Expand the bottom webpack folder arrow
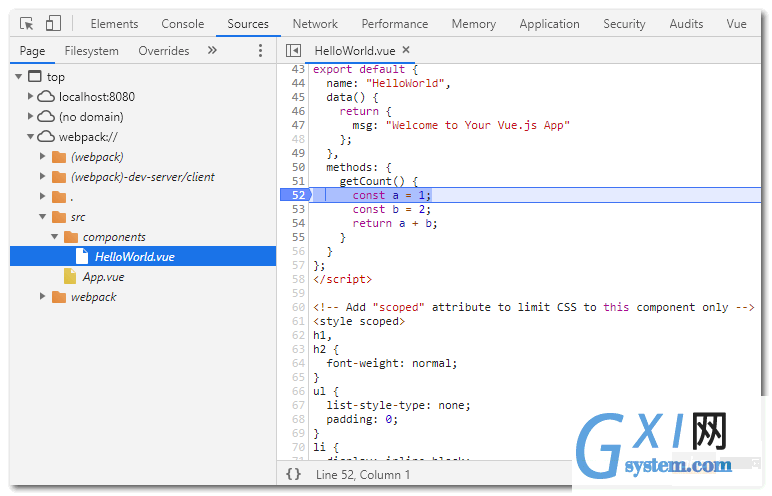This screenshot has height=496, width=772. click(42, 297)
